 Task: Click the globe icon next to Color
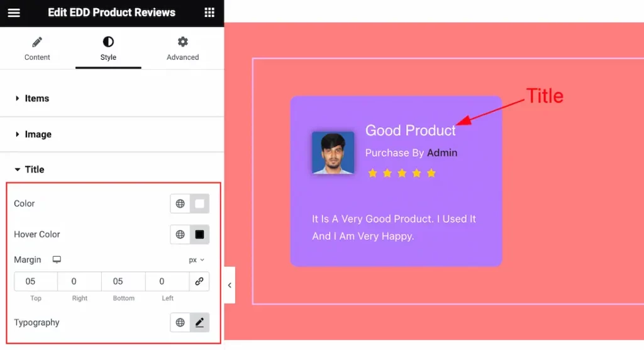click(180, 203)
